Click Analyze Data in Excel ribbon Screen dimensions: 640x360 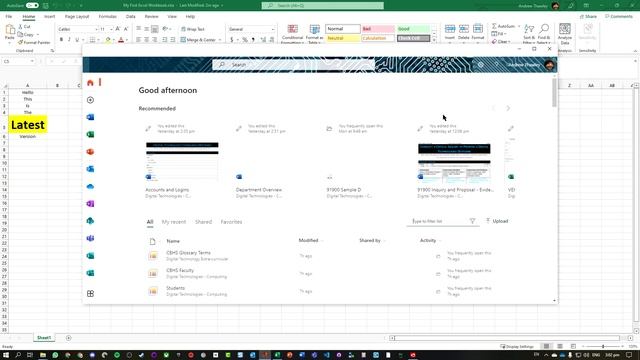click(x=565, y=34)
